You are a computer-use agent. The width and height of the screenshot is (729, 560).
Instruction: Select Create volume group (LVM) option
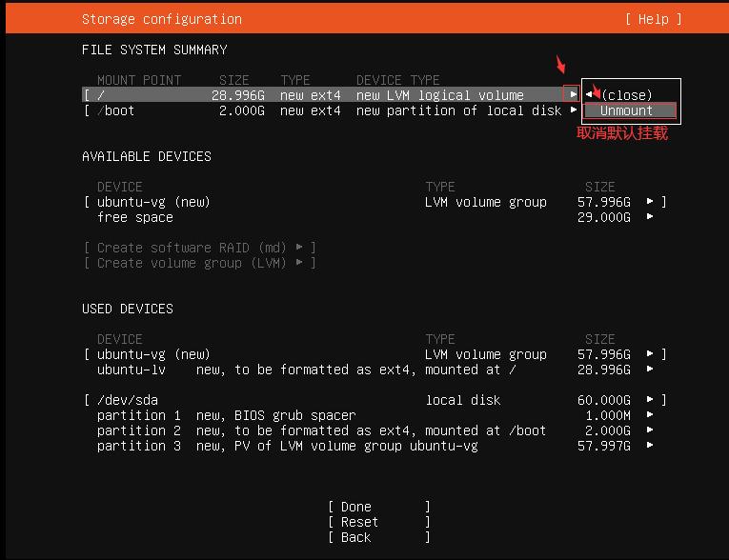198,263
